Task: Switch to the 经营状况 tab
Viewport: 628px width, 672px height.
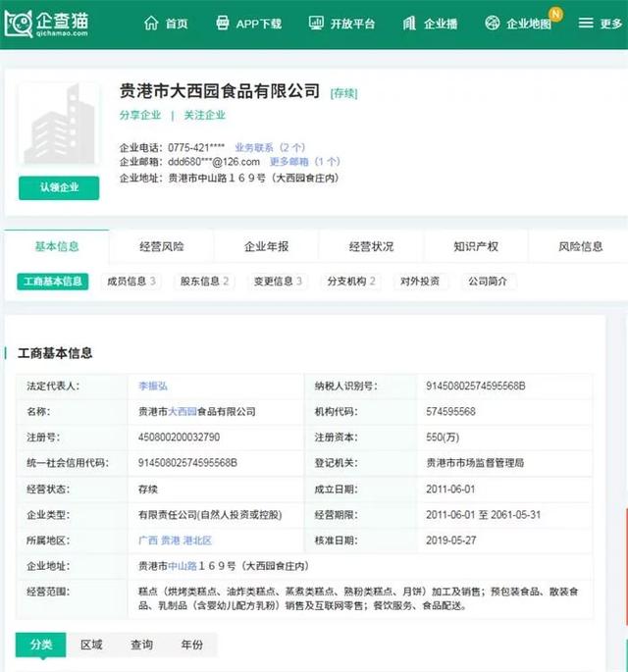Action: click(x=371, y=246)
